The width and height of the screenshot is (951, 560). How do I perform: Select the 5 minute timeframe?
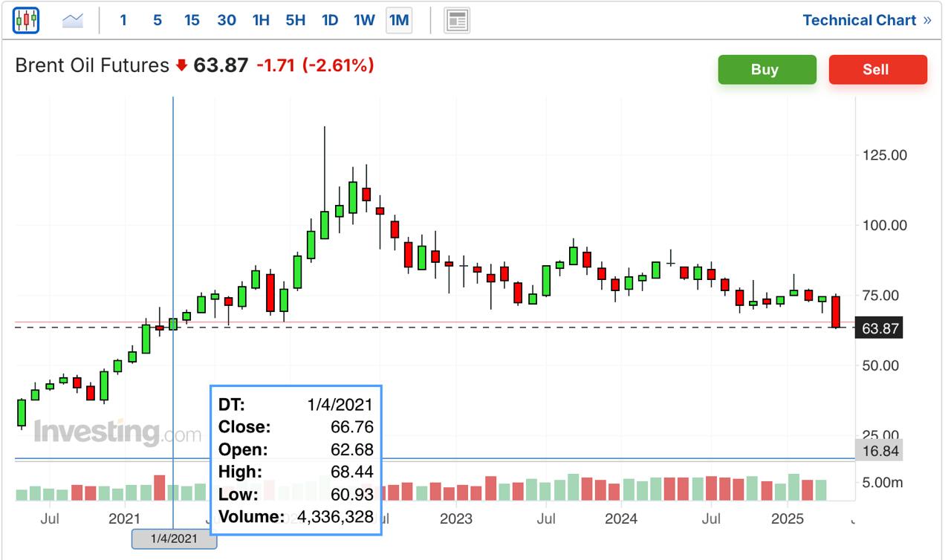[x=158, y=20]
